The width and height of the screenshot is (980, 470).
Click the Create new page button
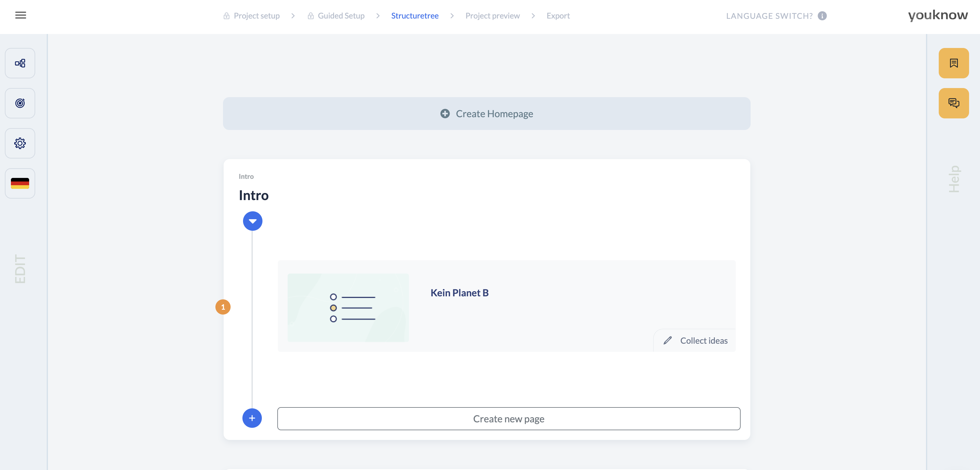click(509, 419)
